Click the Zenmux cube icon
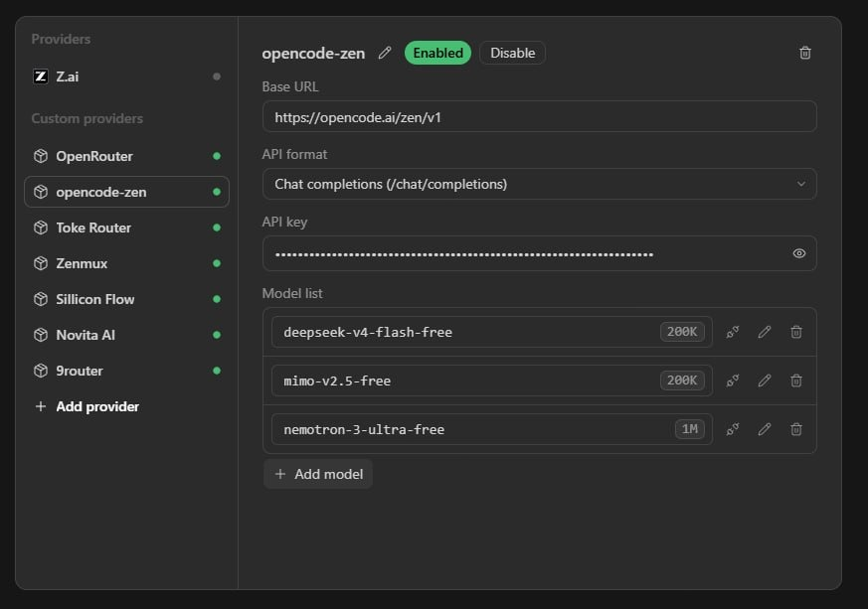 [x=41, y=263]
